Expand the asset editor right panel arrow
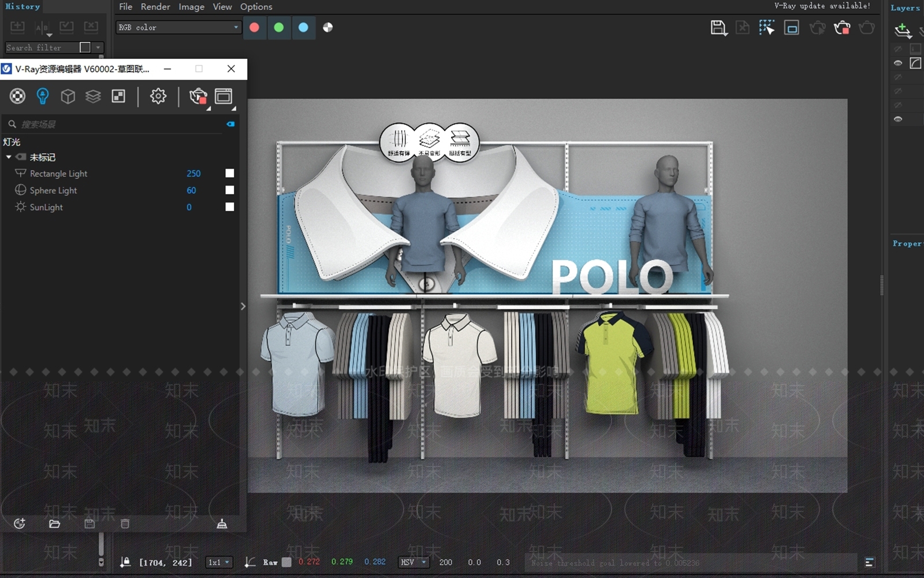This screenshot has height=578, width=924. [x=243, y=306]
